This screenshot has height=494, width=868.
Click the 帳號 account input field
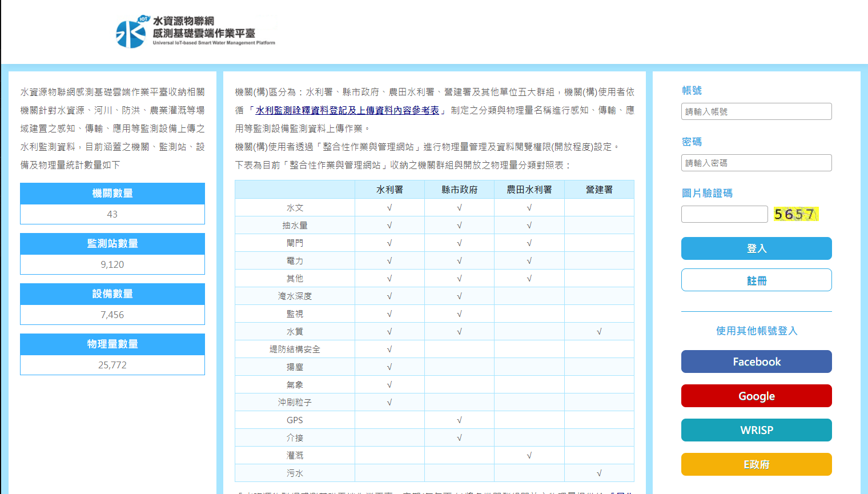756,111
